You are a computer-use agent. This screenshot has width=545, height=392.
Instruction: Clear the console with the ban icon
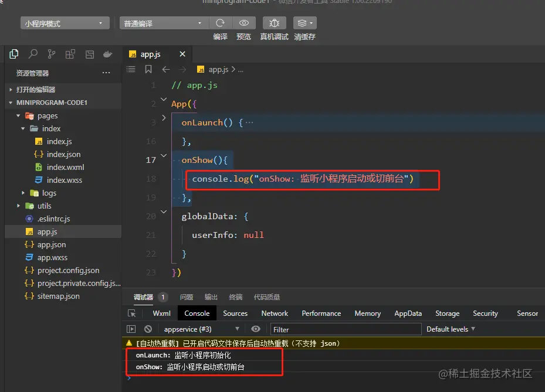point(148,329)
